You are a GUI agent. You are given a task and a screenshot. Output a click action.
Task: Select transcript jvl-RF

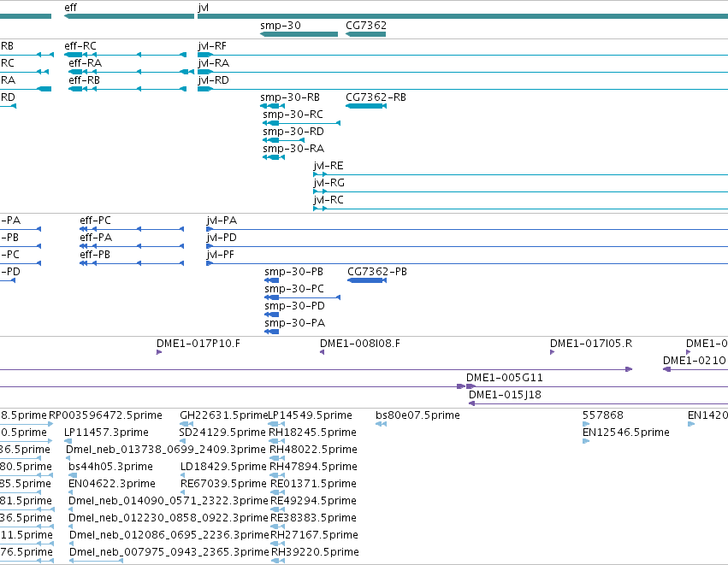coord(463,55)
